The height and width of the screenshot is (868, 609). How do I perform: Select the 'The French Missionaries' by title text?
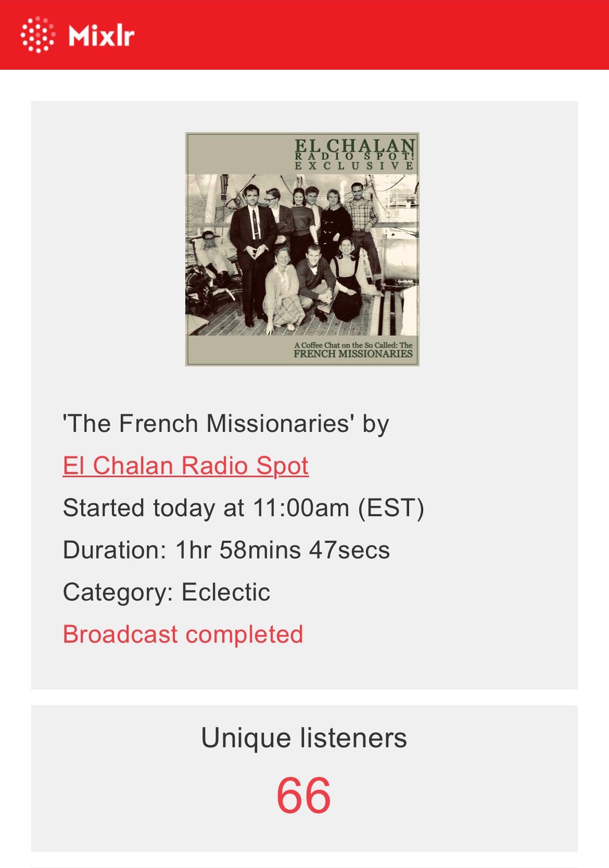pyautogui.click(x=225, y=424)
